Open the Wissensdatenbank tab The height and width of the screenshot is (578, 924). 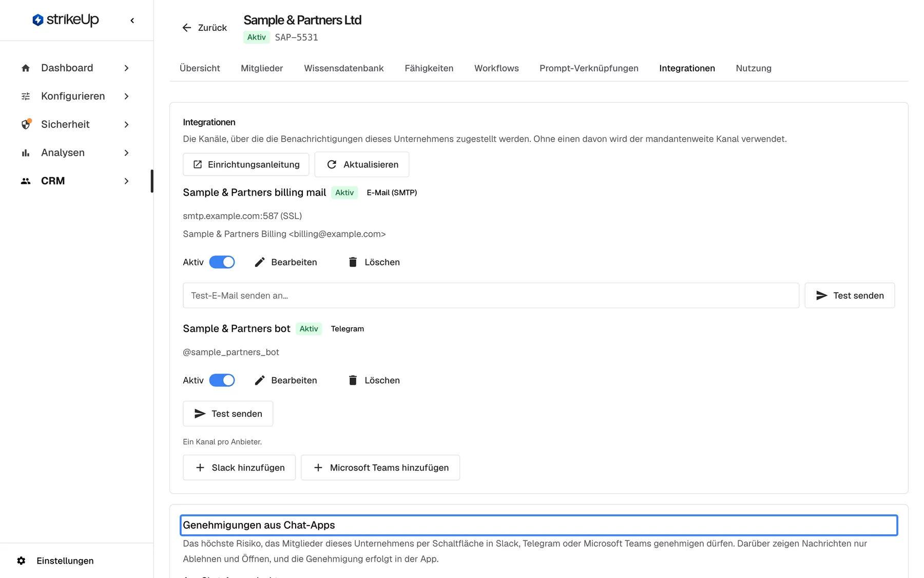pyautogui.click(x=344, y=68)
